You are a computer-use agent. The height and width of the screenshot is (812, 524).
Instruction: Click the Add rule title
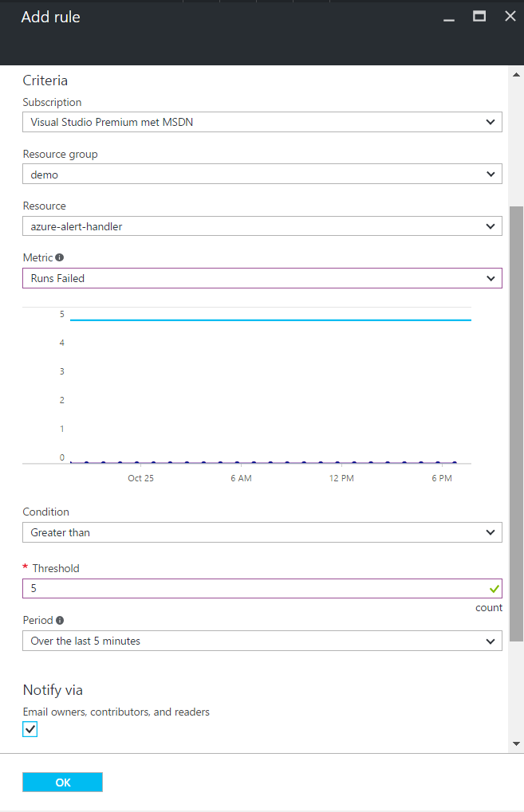click(51, 17)
